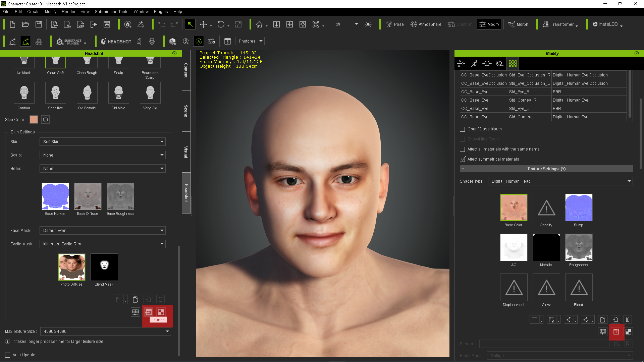The image size is (644, 362).
Task: Collapse the Texture Settings section
Action: coord(463,169)
